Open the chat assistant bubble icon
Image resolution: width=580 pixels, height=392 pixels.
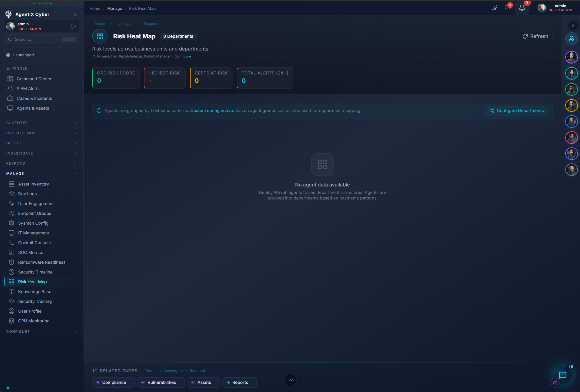tap(562, 375)
